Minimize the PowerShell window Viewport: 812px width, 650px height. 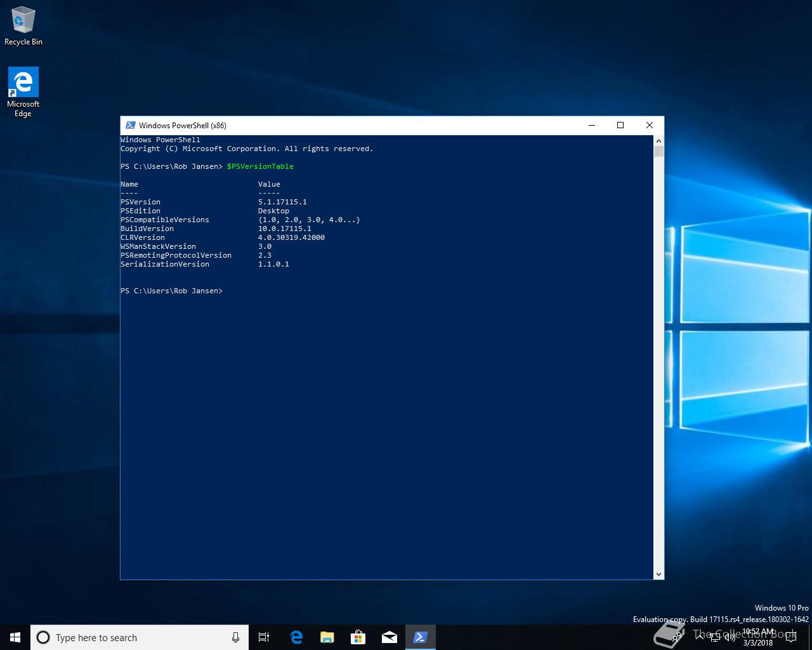(x=592, y=125)
